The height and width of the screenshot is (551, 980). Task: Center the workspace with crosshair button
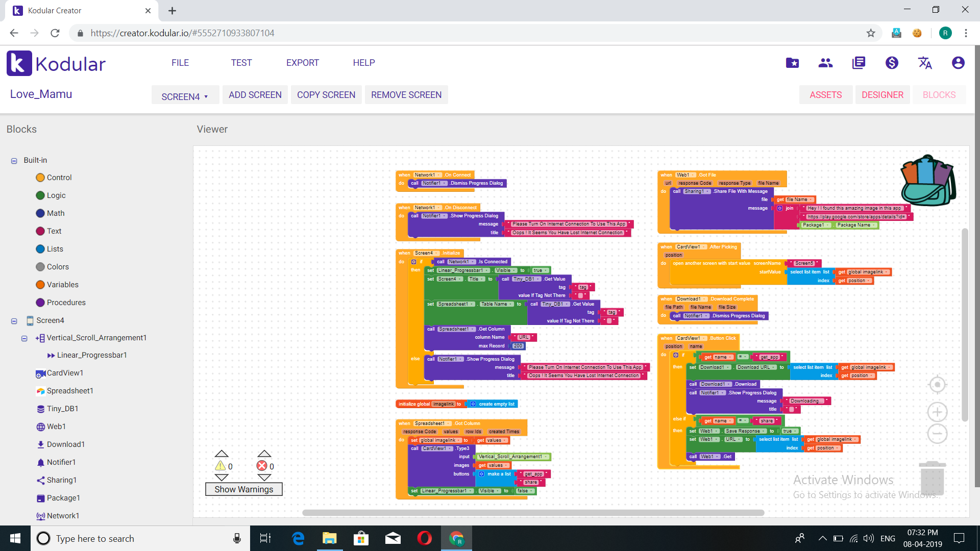point(937,385)
